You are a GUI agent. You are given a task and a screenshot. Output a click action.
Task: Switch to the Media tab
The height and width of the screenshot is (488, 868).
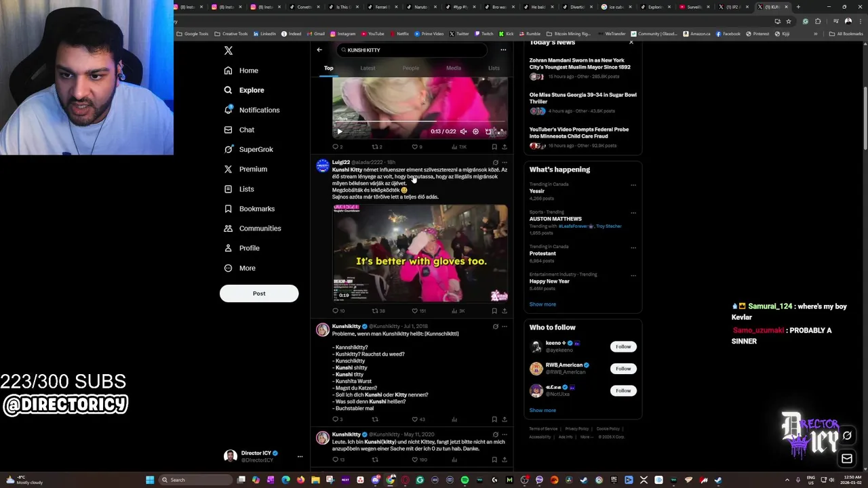point(454,68)
